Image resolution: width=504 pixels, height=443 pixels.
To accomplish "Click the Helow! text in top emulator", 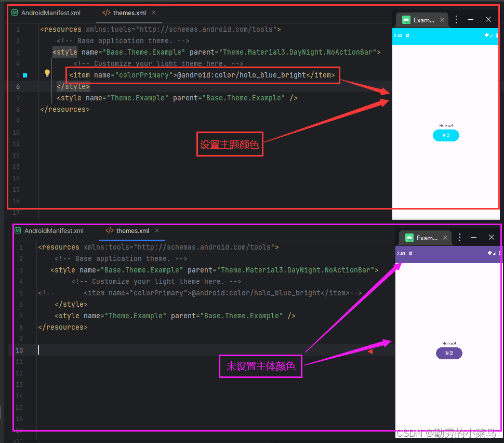I will [446, 125].
